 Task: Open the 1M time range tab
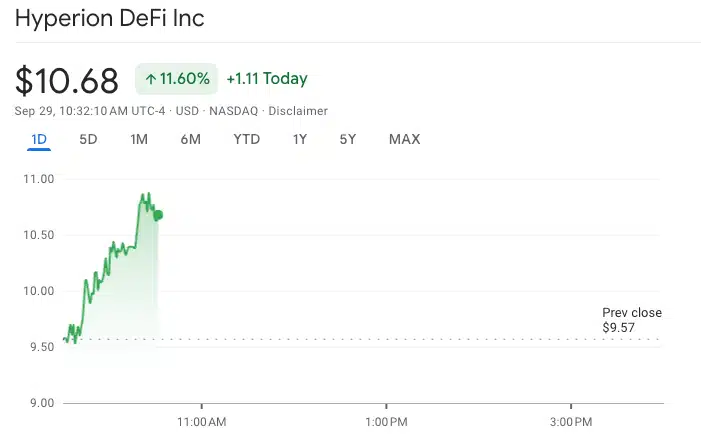click(139, 139)
